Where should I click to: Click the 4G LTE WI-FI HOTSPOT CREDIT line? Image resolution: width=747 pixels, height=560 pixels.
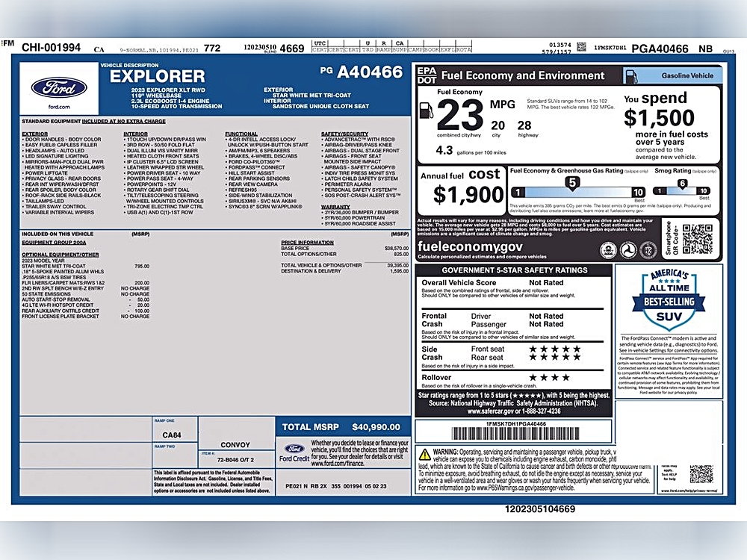[86, 305]
